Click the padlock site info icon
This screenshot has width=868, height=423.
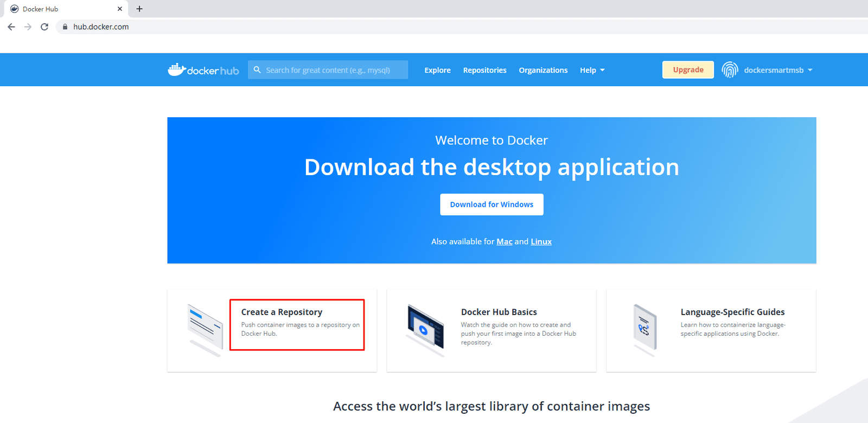tap(65, 27)
